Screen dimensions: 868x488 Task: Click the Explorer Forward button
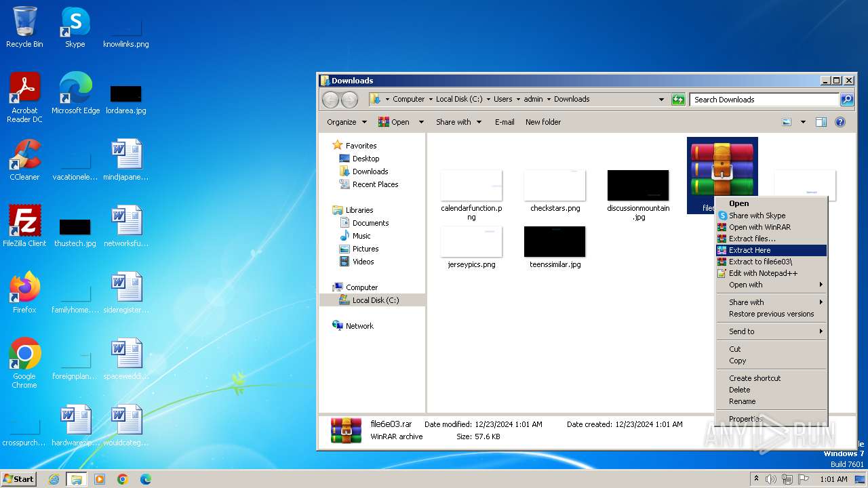[349, 100]
